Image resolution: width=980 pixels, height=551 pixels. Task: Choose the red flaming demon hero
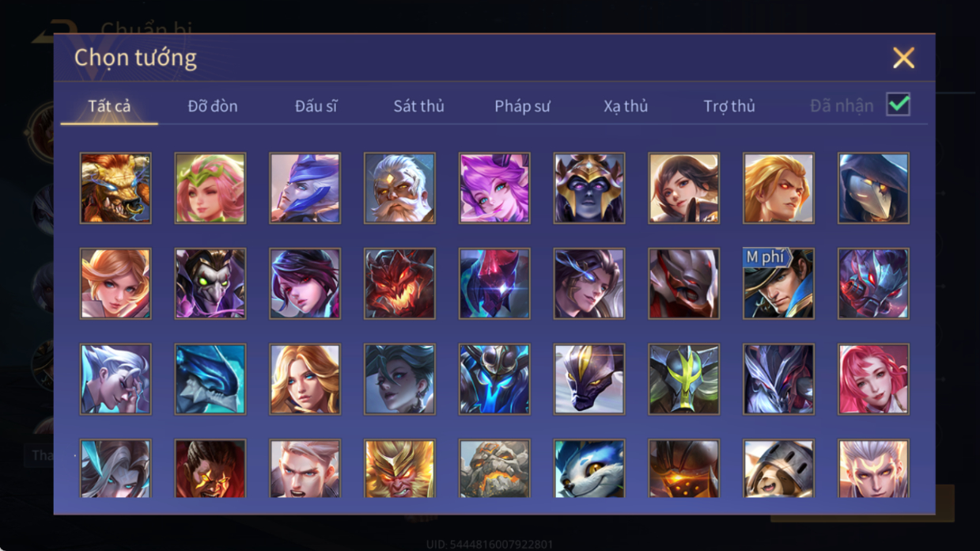(x=399, y=283)
